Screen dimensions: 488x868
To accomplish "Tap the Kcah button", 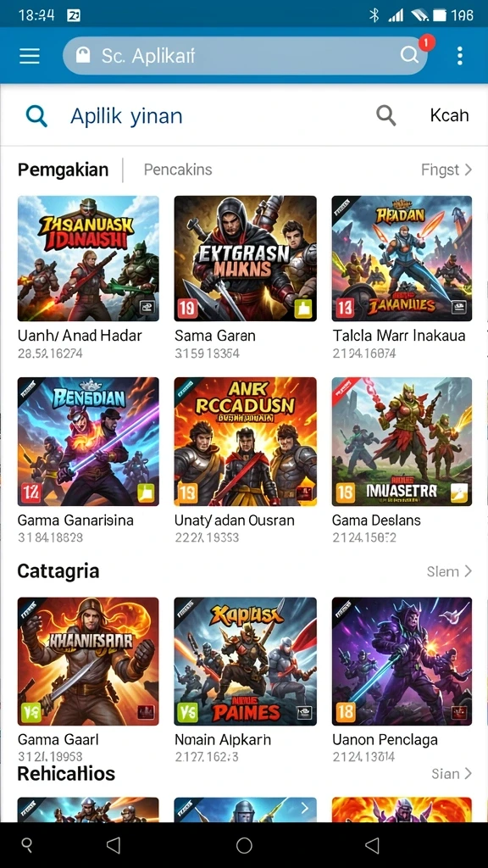I will [x=449, y=115].
